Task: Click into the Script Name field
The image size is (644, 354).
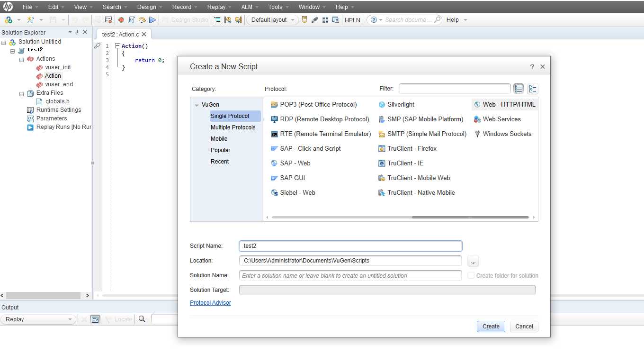Action: tap(350, 246)
